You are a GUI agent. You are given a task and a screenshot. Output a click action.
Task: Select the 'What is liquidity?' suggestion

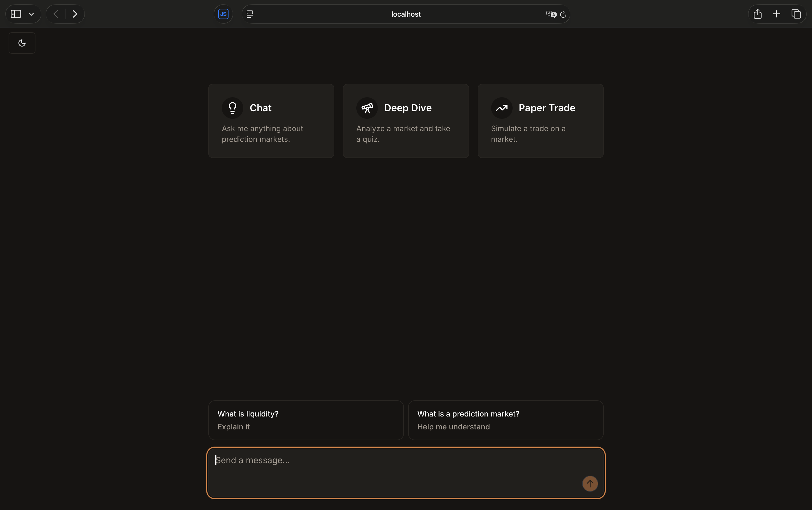(306, 420)
